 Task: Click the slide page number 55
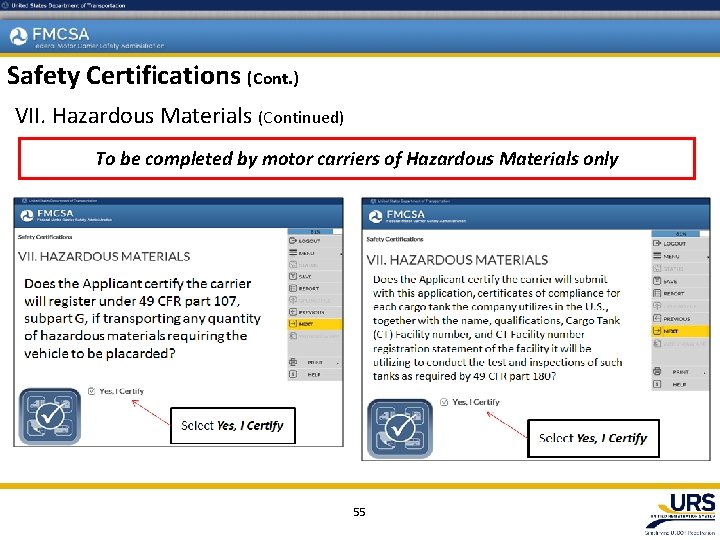pos(359,512)
